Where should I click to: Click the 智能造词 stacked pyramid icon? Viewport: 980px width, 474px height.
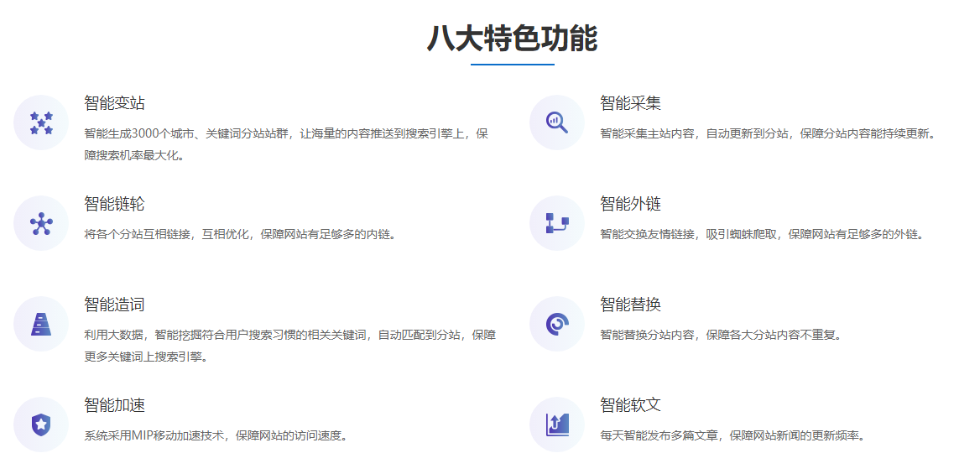click(x=41, y=324)
